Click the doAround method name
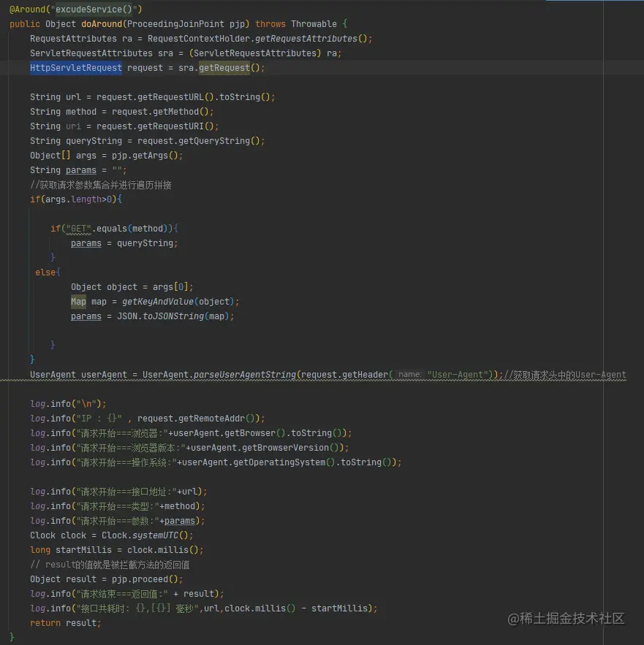 pos(102,24)
